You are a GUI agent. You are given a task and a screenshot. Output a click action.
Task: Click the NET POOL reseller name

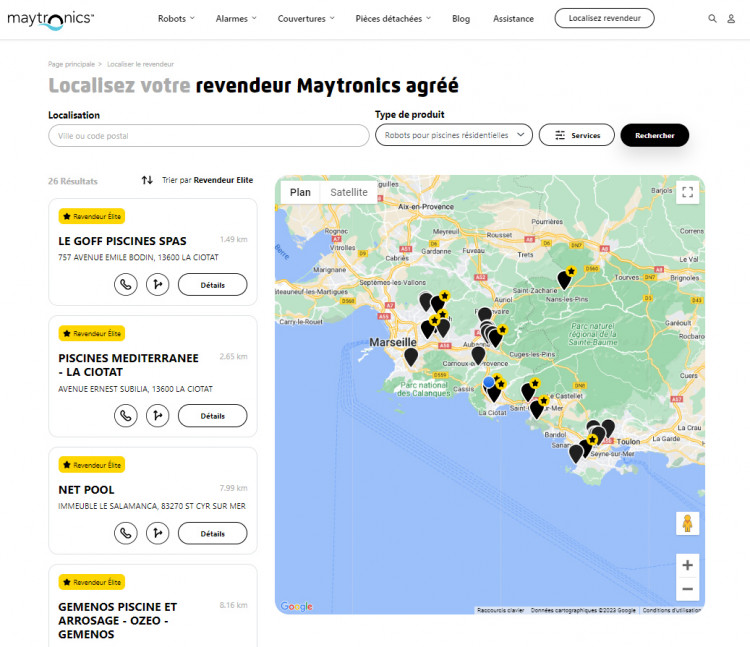pyautogui.click(x=86, y=490)
